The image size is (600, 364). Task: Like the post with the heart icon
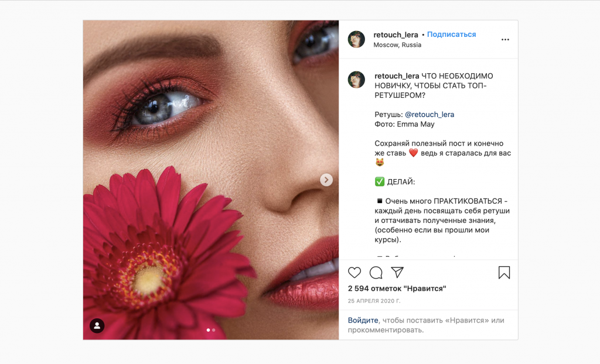click(x=354, y=273)
